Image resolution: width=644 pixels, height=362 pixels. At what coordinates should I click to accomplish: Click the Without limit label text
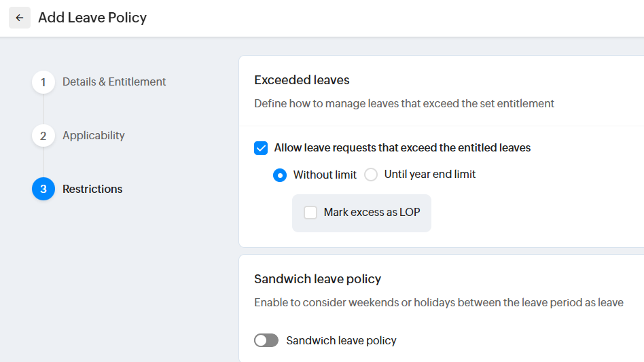click(325, 175)
